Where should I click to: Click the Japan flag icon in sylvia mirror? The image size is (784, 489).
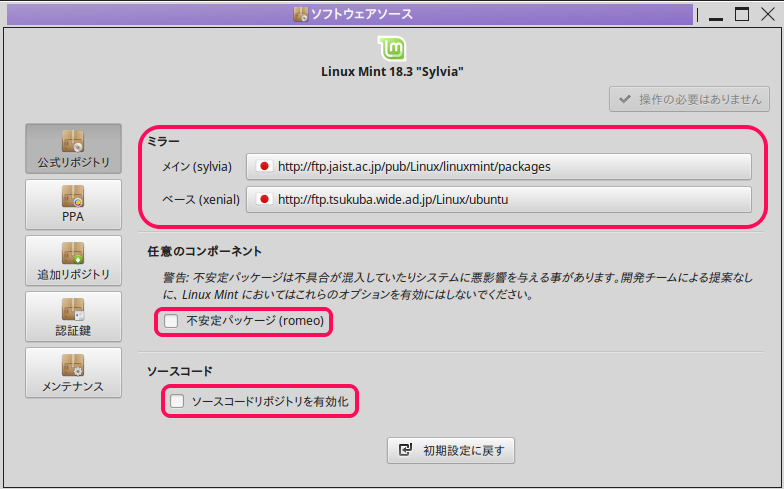pos(264,166)
